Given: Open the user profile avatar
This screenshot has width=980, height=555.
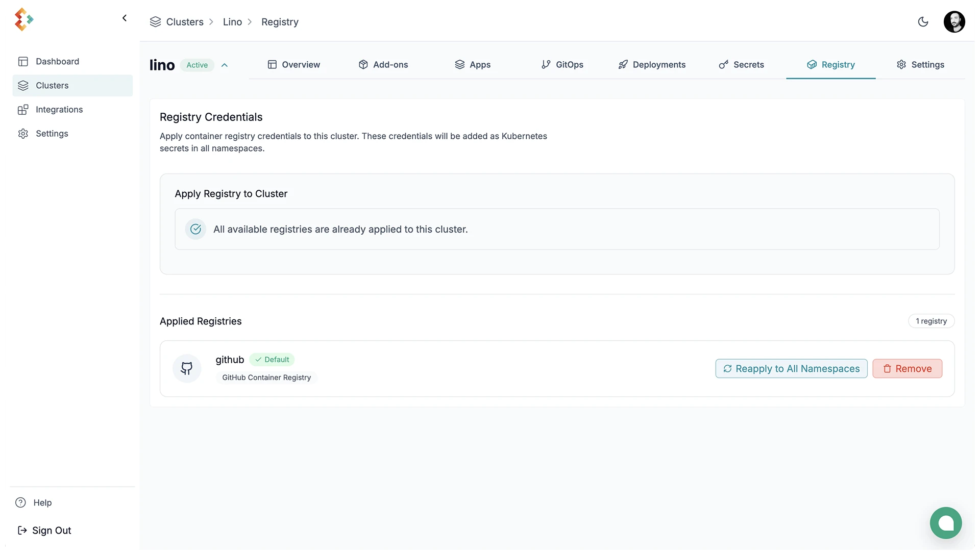Looking at the screenshot, I should pos(953,22).
